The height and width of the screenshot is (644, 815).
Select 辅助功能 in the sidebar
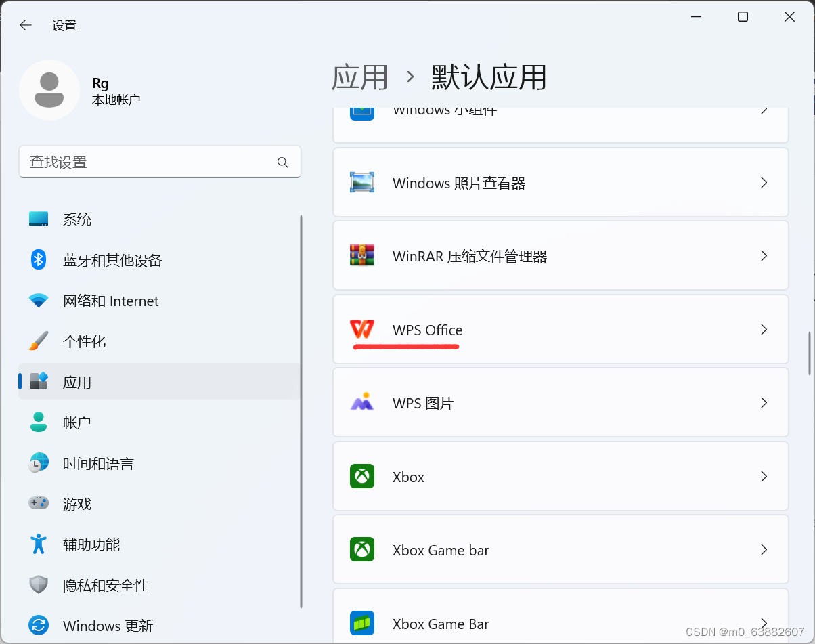pos(160,544)
